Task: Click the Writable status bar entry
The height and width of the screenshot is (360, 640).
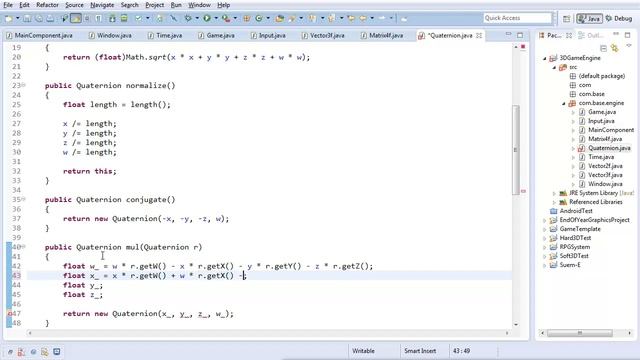Action: pos(363,351)
